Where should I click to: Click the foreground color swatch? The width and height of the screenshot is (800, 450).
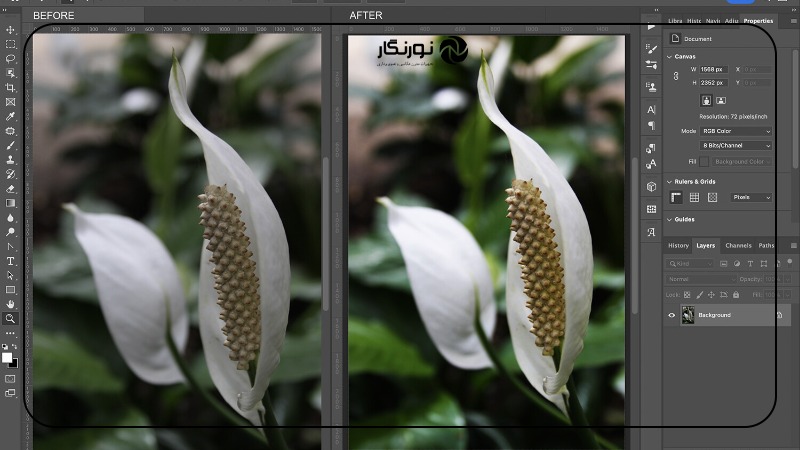7,357
